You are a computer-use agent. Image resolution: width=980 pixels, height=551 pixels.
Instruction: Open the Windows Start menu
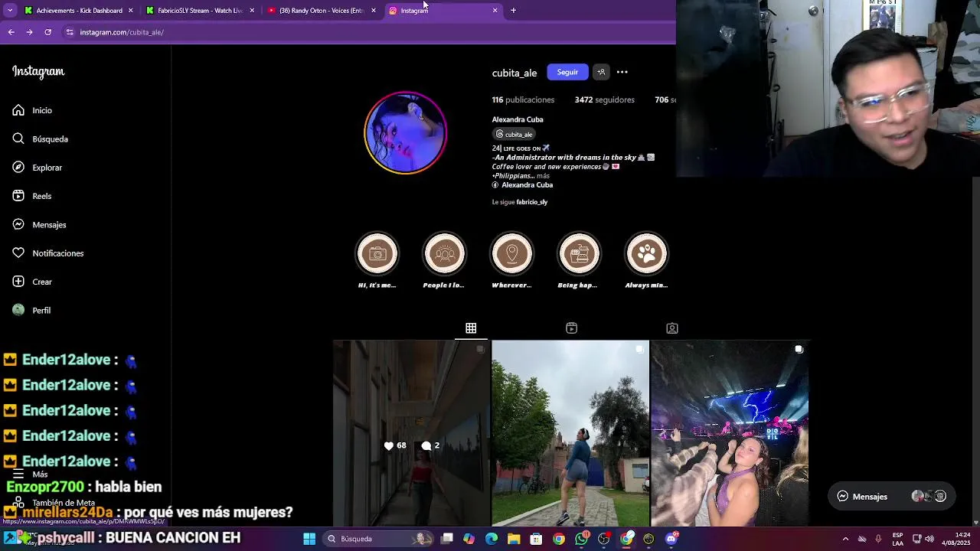[309, 539]
